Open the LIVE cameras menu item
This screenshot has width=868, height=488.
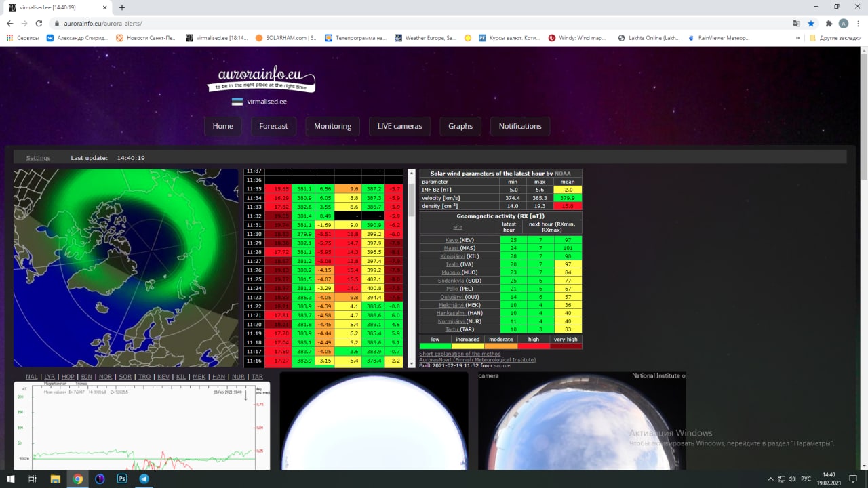click(399, 126)
